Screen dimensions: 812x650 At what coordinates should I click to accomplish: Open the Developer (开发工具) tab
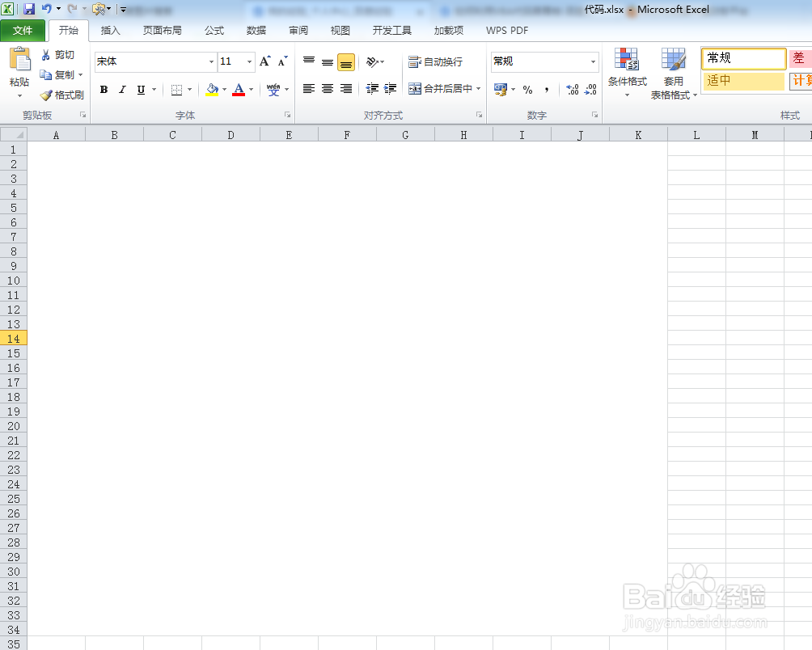pyautogui.click(x=392, y=31)
